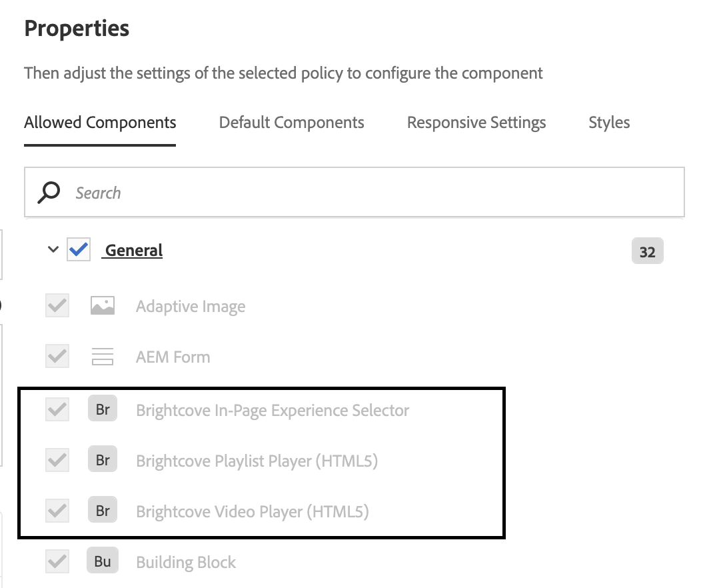Enable the Brightcove Video Player (HTML5) checkbox

57,510
